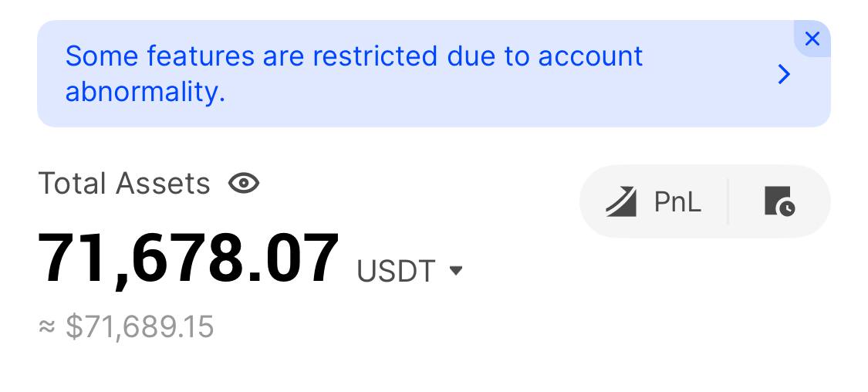This screenshot has height=392, width=868.
Task: Tap the approximate $71,689.15 value
Action: pyautogui.click(x=140, y=326)
